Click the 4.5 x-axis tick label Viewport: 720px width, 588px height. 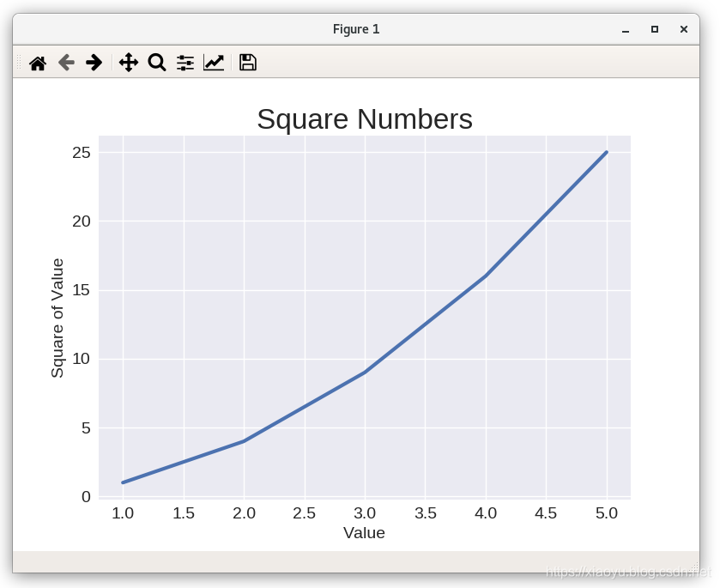click(x=546, y=513)
